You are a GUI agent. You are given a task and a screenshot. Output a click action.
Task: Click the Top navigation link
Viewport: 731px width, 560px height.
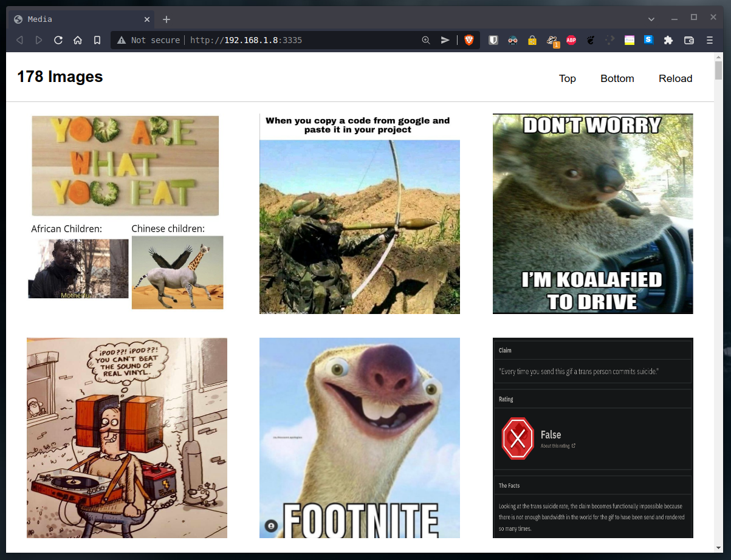pyautogui.click(x=568, y=78)
